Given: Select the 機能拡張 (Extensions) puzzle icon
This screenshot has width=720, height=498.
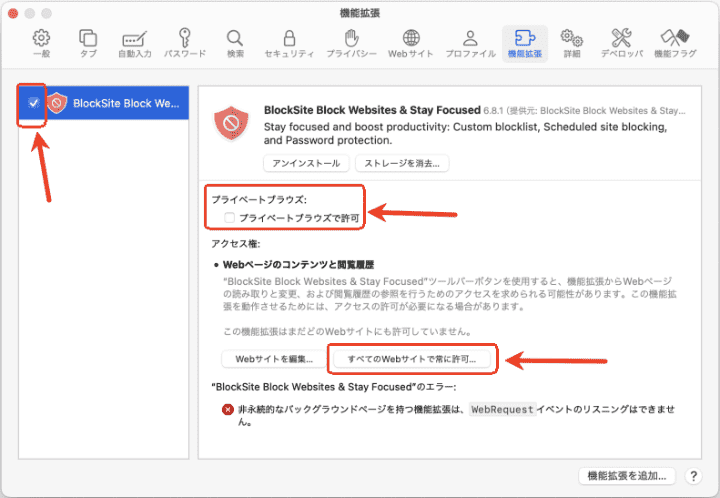Looking at the screenshot, I should [x=525, y=44].
